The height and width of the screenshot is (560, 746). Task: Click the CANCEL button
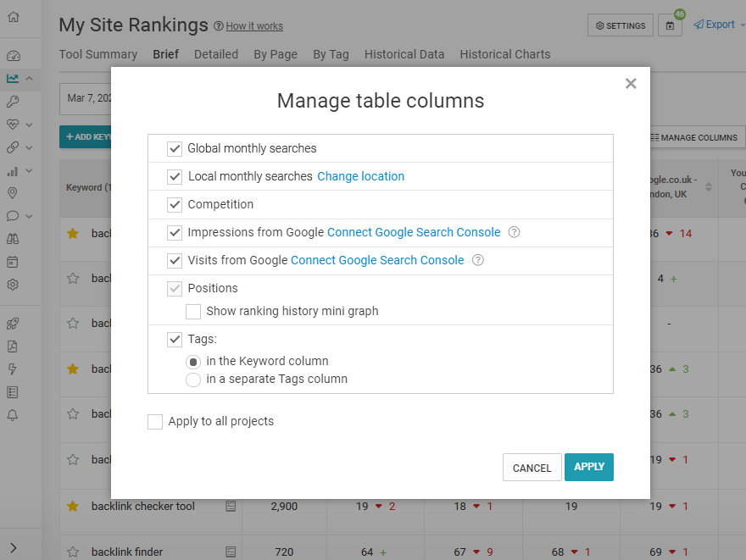(532, 468)
